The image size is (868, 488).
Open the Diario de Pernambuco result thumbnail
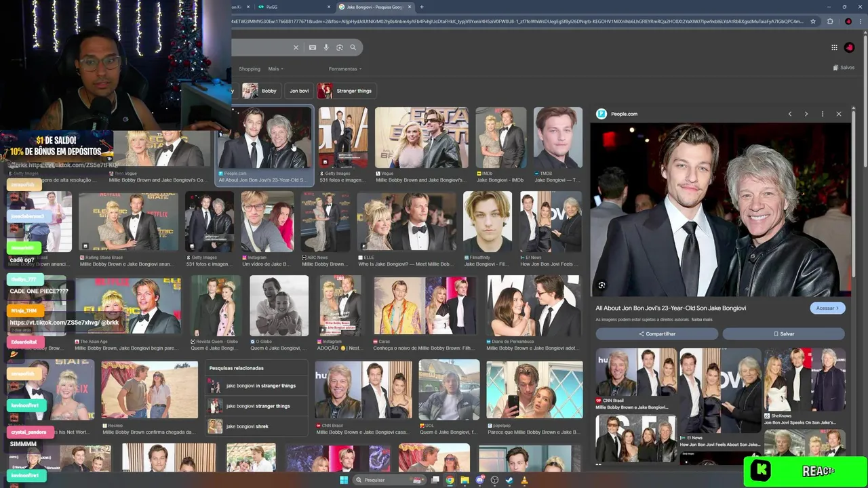534,306
